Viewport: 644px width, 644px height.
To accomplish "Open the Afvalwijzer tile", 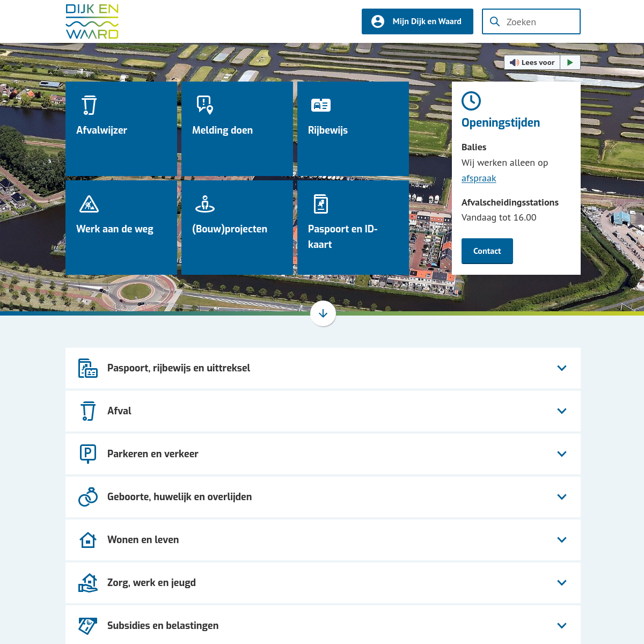I will coord(121,129).
